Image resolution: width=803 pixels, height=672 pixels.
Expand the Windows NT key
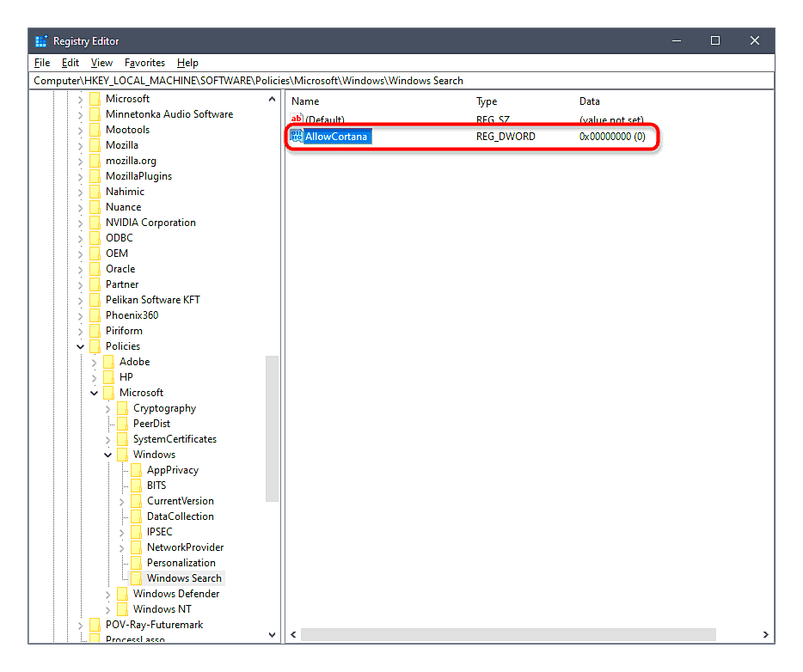(x=108, y=609)
